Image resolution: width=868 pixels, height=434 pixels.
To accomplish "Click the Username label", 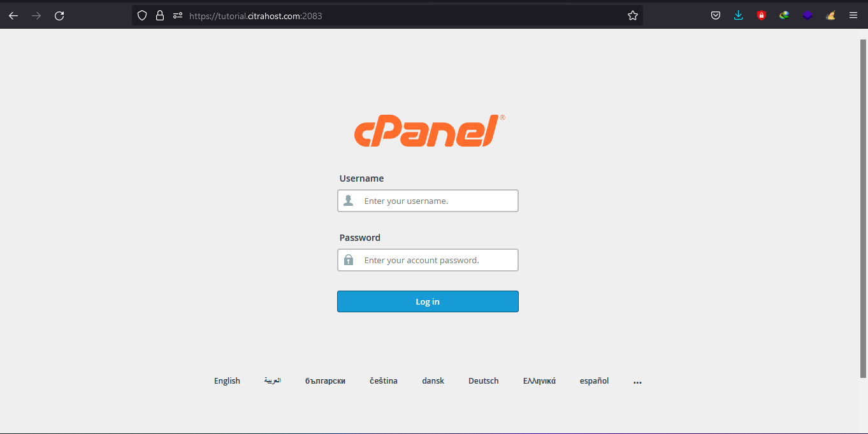I will pyautogui.click(x=361, y=178).
